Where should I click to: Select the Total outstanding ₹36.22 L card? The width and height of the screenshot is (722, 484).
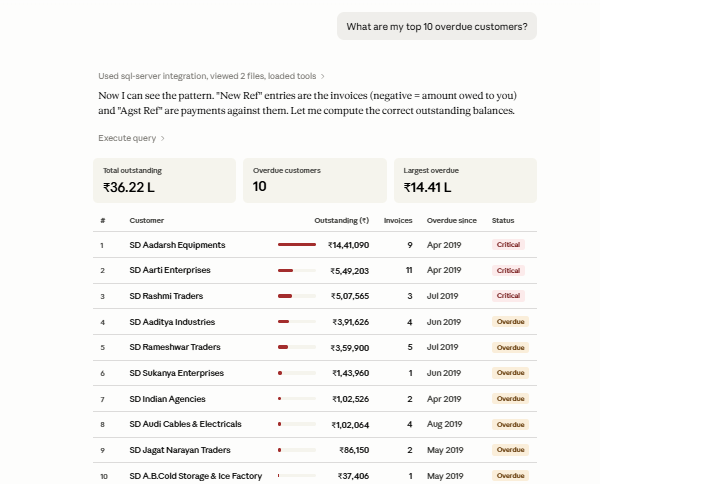click(x=164, y=180)
